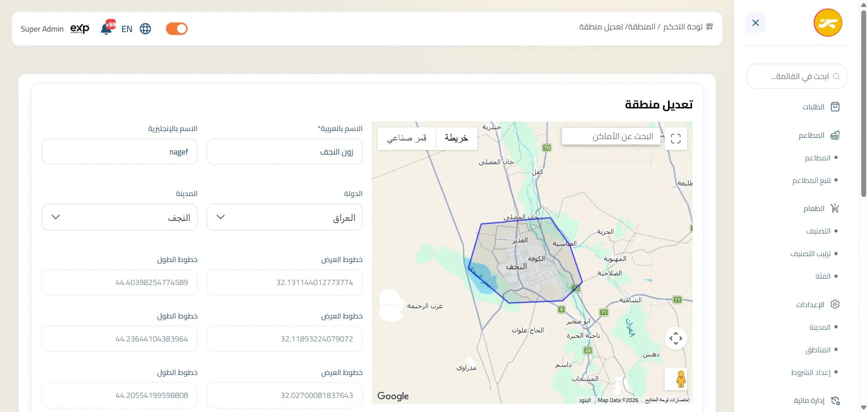Open الطعام menu section
Viewport: 868px width, 412px height.
[x=814, y=208]
